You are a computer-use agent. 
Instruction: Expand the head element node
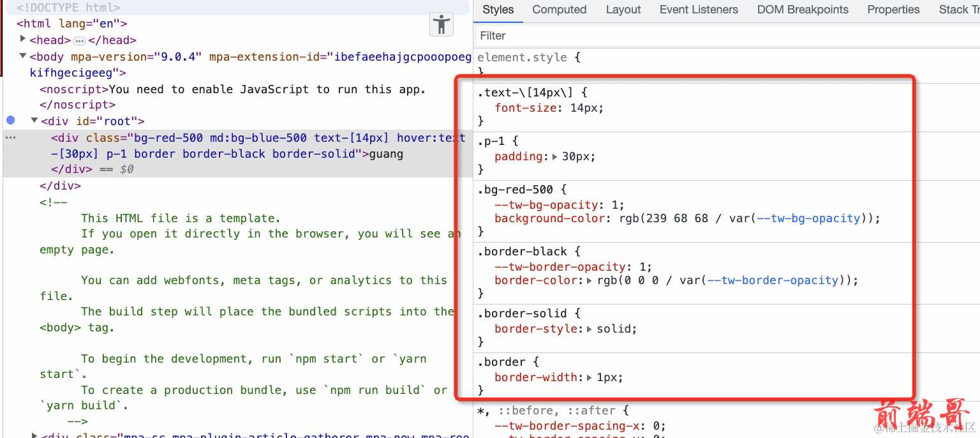pos(24,40)
